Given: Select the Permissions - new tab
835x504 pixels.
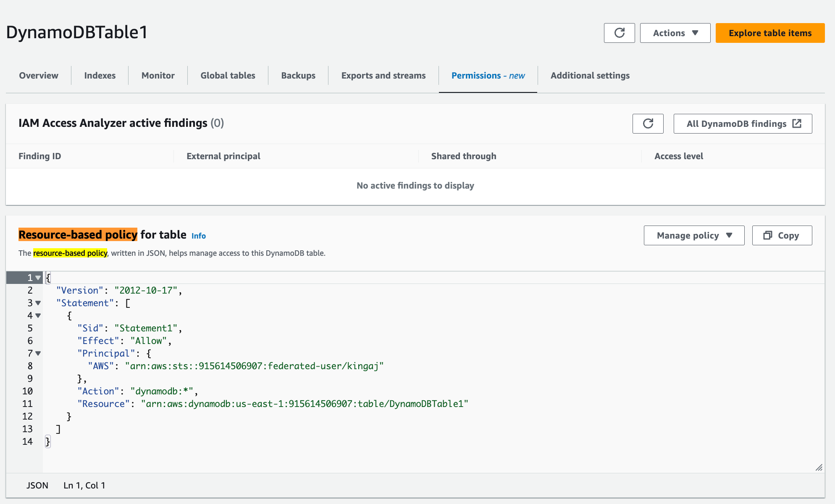Looking at the screenshot, I should coord(488,76).
